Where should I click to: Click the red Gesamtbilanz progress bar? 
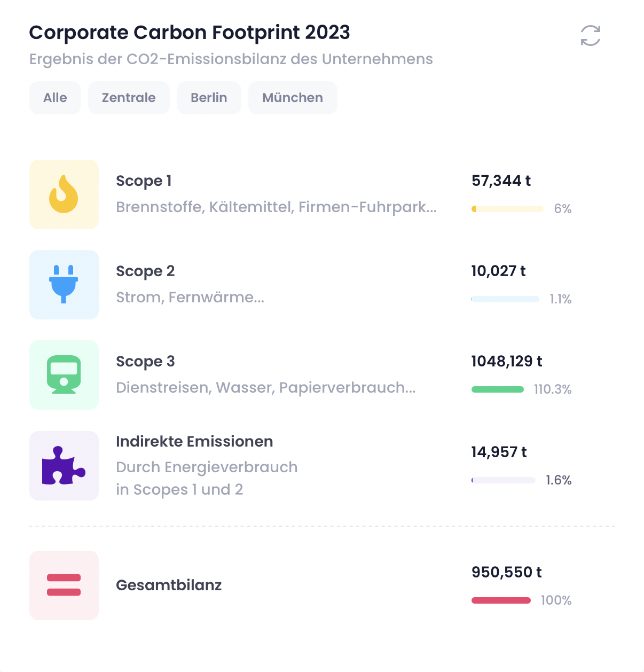point(501,600)
